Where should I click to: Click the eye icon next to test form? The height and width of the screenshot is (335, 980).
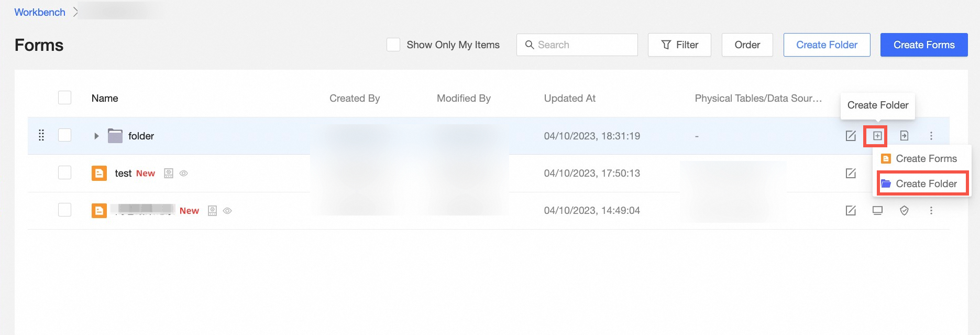[x=183, y=173]
